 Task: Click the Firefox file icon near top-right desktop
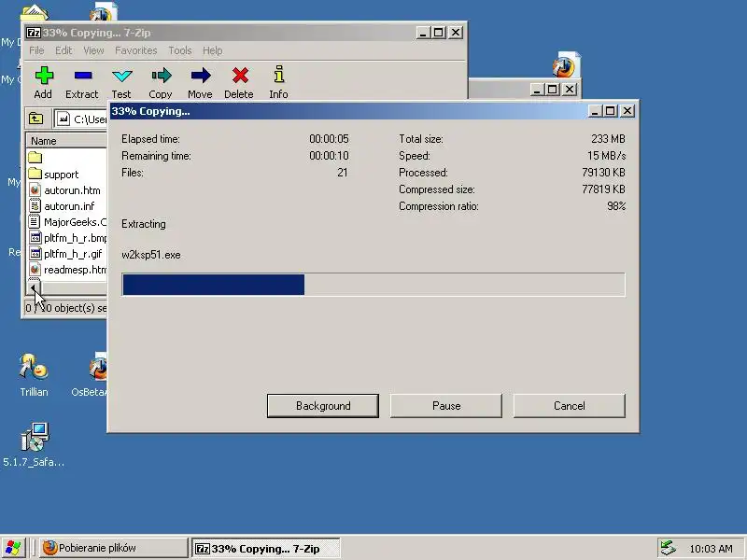[566, 64]
